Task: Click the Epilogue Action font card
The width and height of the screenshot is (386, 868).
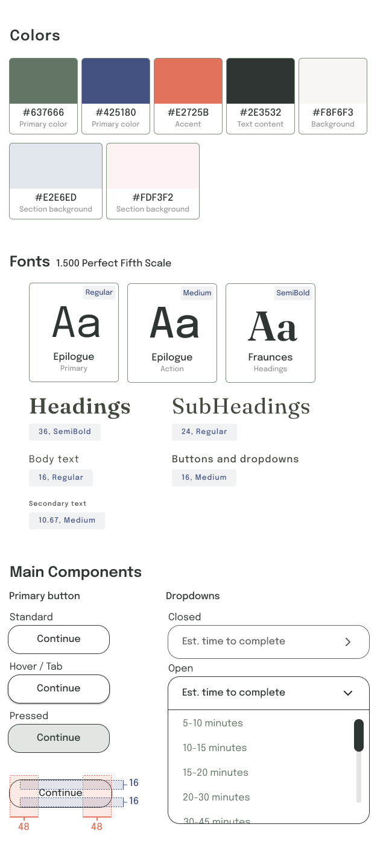Action: click(x=172, y=333)
